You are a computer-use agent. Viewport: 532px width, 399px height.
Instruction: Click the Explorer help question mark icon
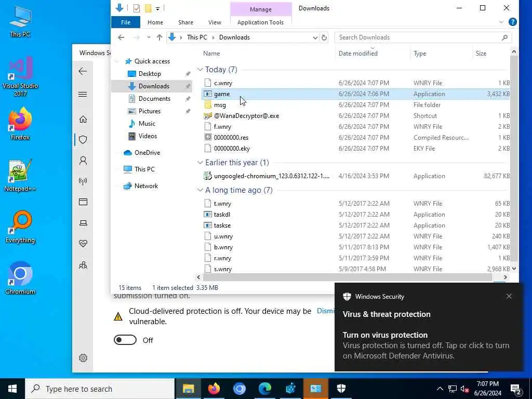pos(512,22)
